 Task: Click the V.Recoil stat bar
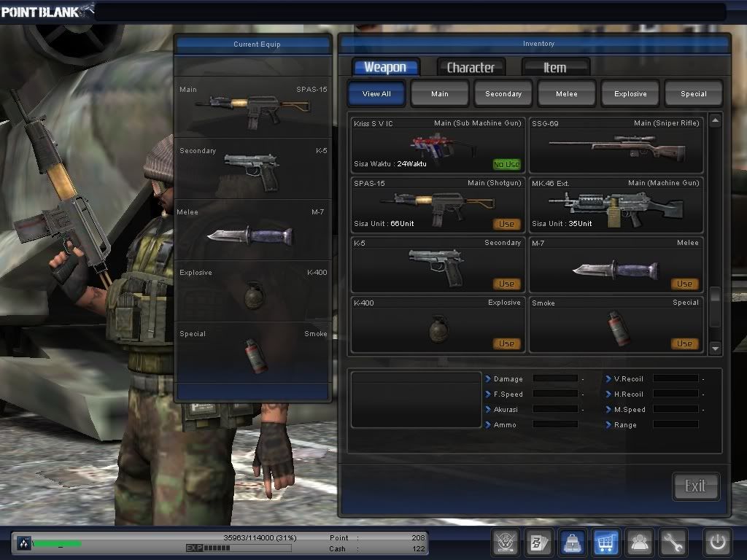[x=676, y=378]
